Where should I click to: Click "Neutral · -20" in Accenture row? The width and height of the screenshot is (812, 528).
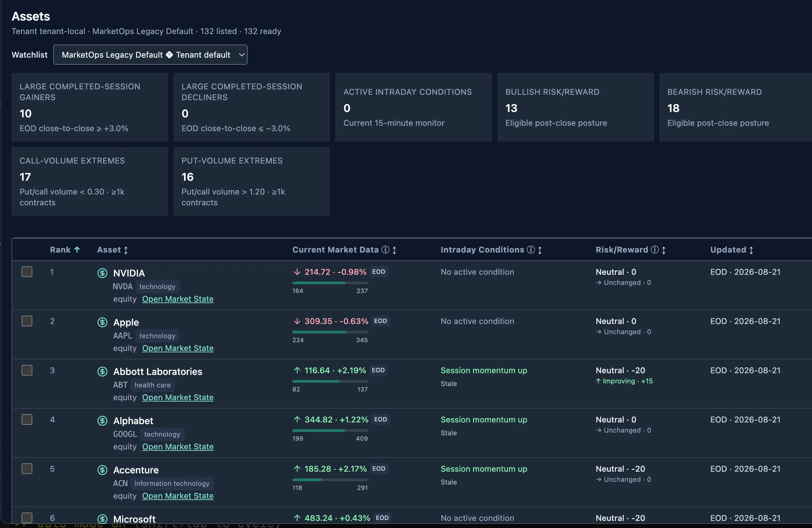(x=620, y=469)
